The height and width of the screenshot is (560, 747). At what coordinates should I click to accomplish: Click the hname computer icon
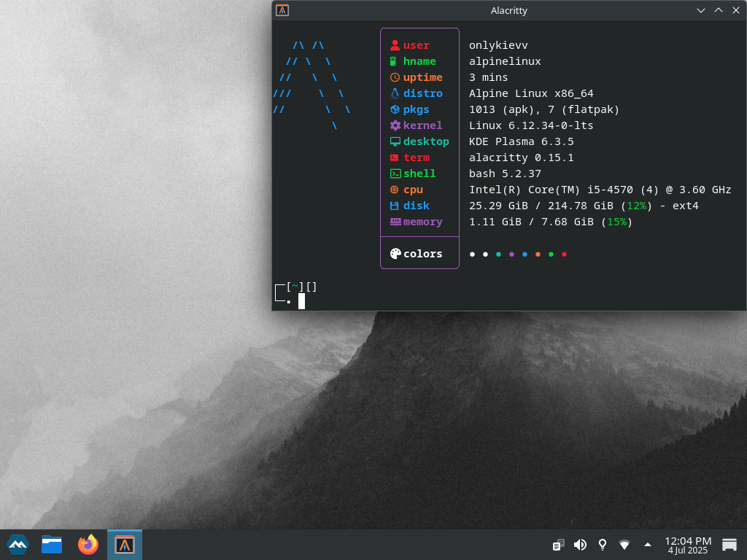[393, 61]
